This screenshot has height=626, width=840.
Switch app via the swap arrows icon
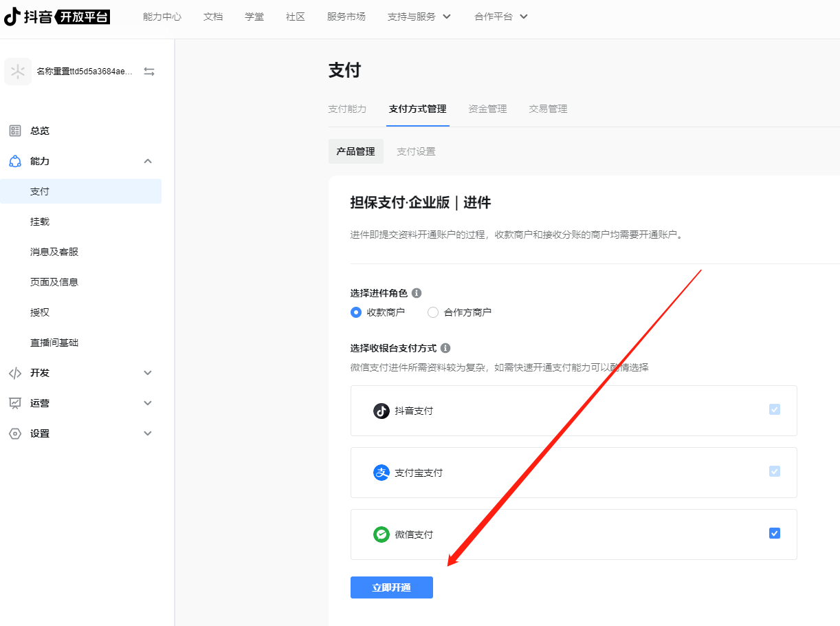click(x=149, y=72)
